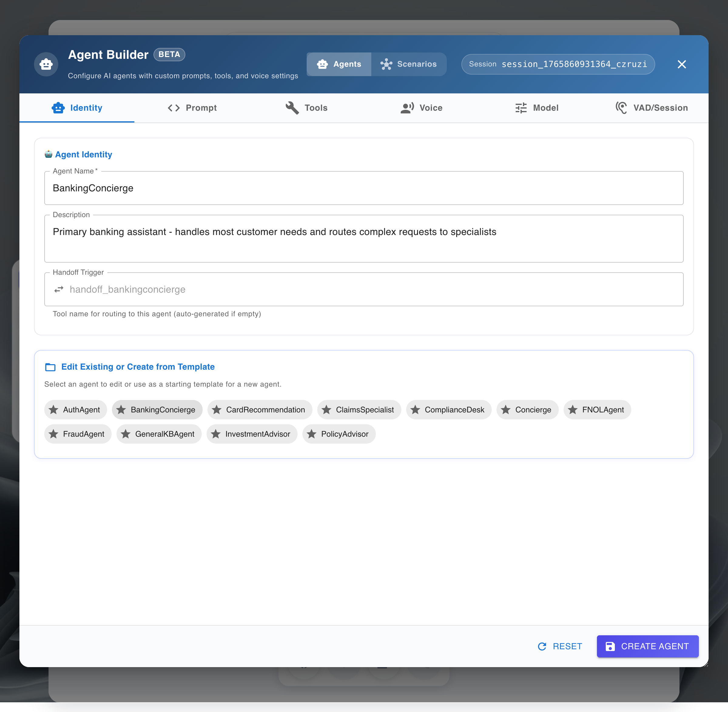Click the robot logo icon in the header
Screen dimensions: 728x712
point(46,64)
